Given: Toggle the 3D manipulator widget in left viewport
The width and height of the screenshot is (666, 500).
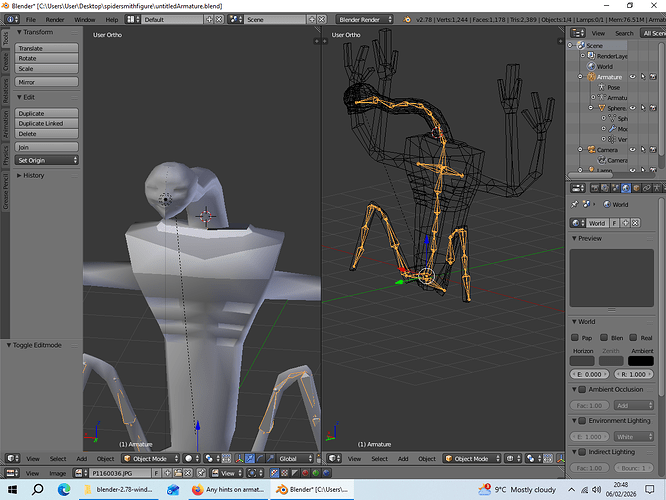Looking at the screenshot, I should coord(240,459).
